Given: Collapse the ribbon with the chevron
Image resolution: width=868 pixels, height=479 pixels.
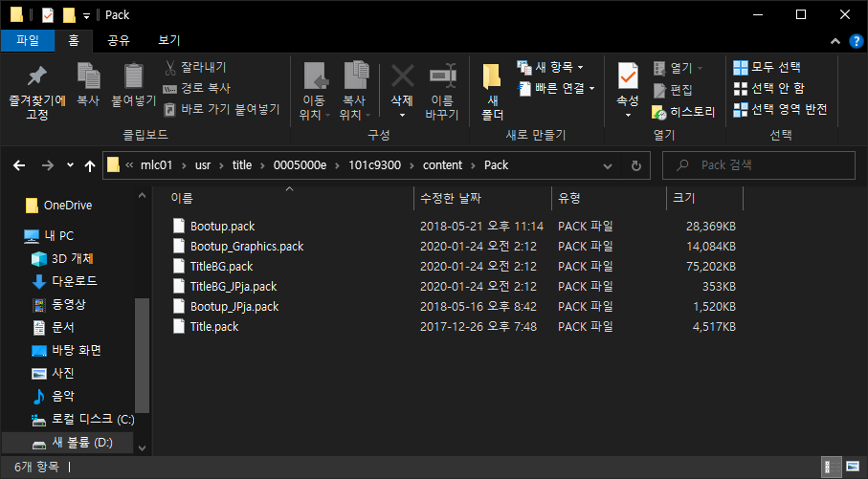Looking at the screenshot, I should [835, 41].
